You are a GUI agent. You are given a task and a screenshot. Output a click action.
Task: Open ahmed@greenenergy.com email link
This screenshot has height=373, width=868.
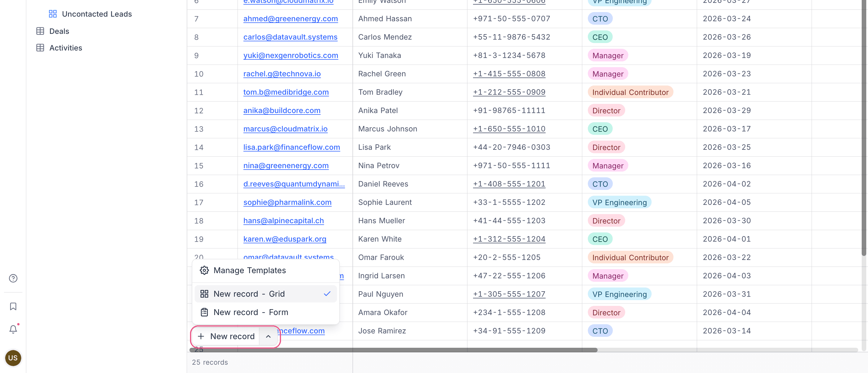point(290,19)
